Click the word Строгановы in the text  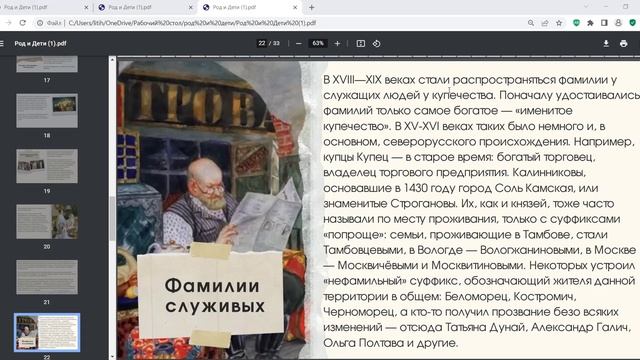coord(423,203)
